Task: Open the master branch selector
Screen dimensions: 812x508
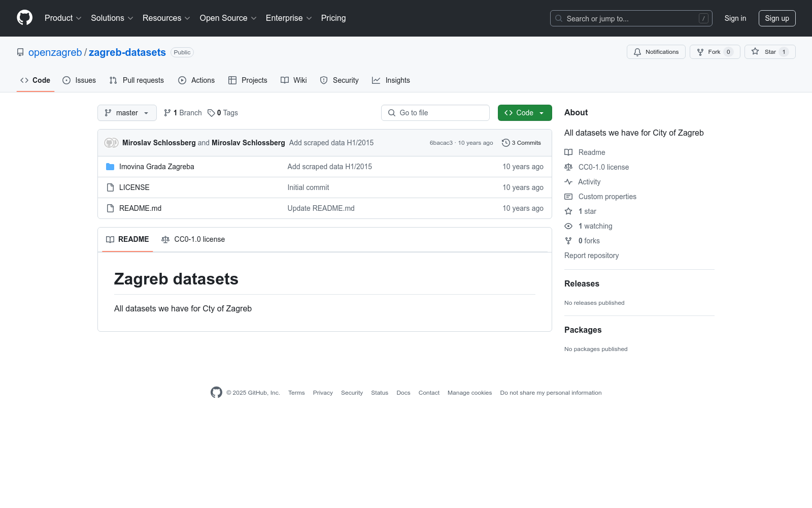Action: pyautogui.click(x=127, y=113)
